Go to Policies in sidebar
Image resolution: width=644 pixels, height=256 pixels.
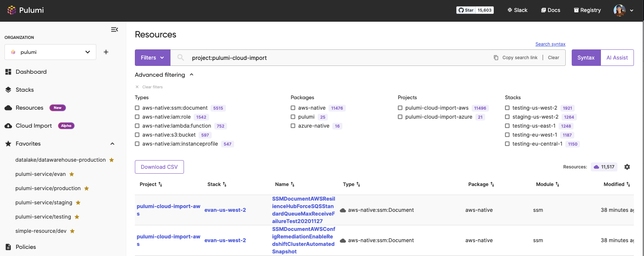tap(26, 247)
